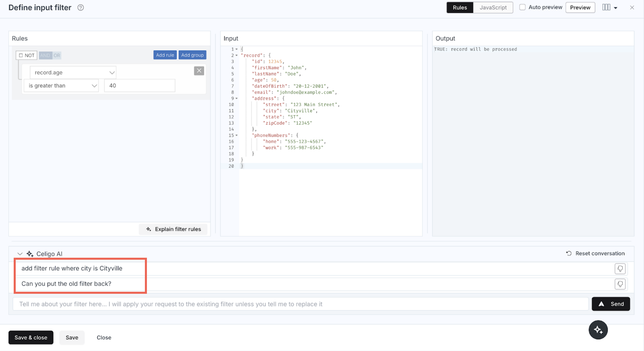
Task: Select the AND condition toggle
Action: [x=45, y=55]
